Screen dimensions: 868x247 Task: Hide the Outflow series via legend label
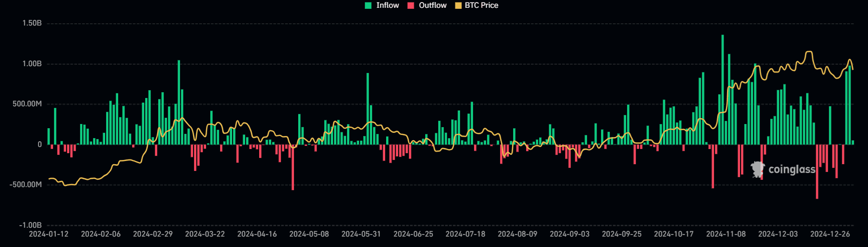(x=432, y=5)
